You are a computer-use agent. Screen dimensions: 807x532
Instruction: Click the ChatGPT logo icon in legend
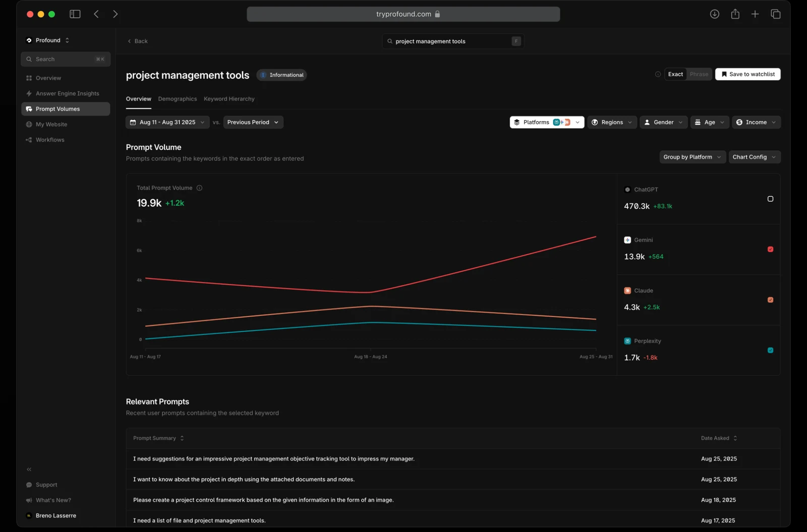click(x=627, y=190)
